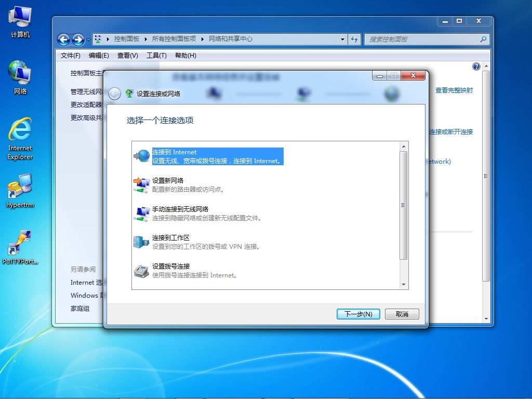Click the control panel window scrollbar thumb
This screenshot has height=399, width=532.
coord(486,176)
